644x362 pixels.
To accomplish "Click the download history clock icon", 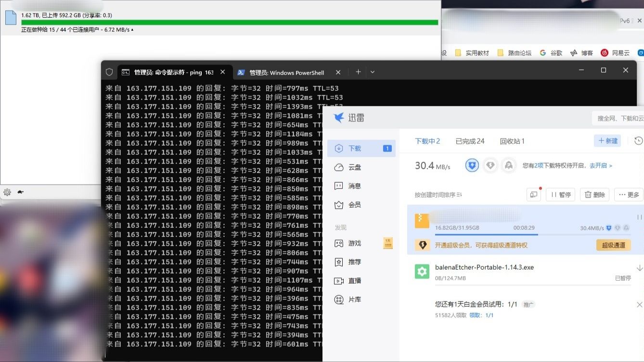I will point(638,141).
